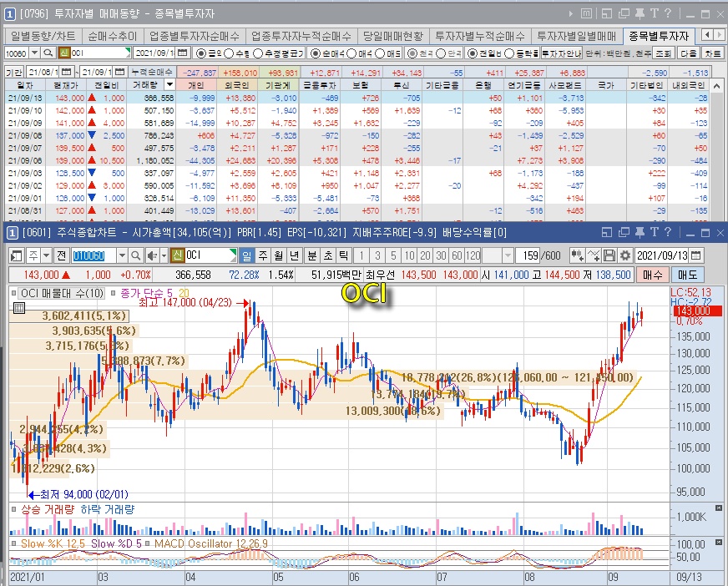Click 매수 buy button

[x=652, y=275]
